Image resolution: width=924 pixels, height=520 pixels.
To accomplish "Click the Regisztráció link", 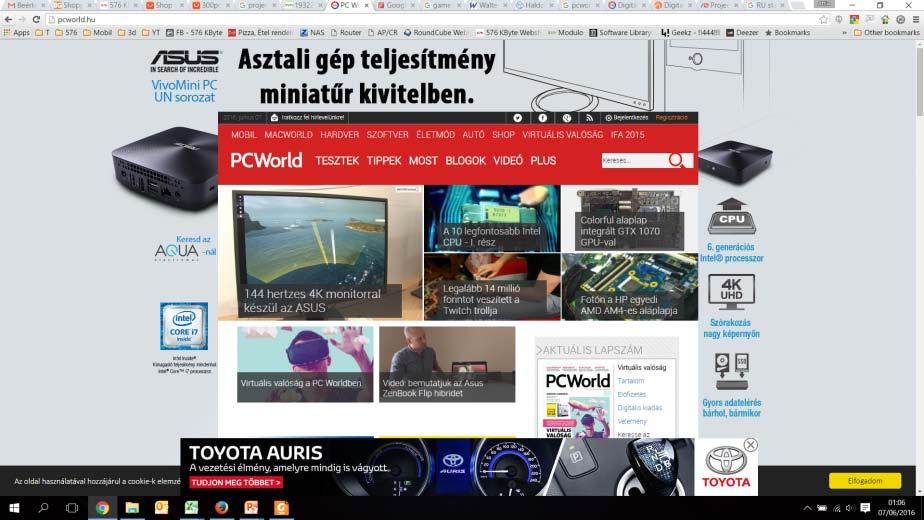I will click(671, 118).
